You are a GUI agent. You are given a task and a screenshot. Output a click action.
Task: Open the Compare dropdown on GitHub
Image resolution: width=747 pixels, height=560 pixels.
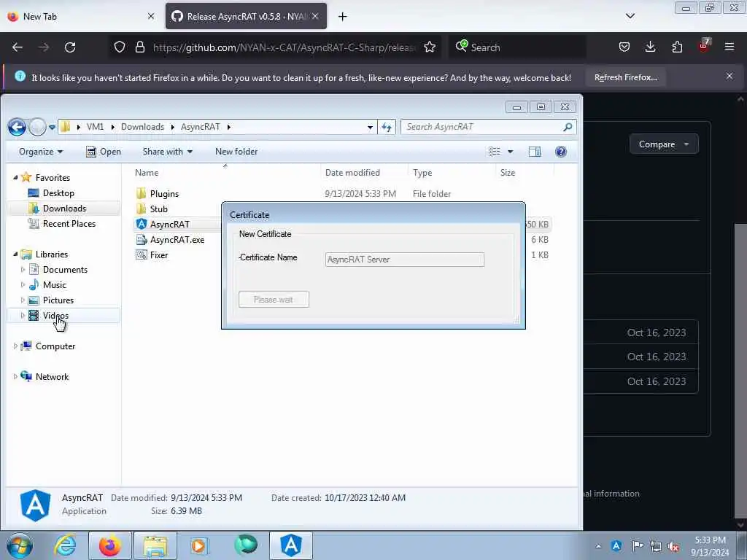click(664, 144)
